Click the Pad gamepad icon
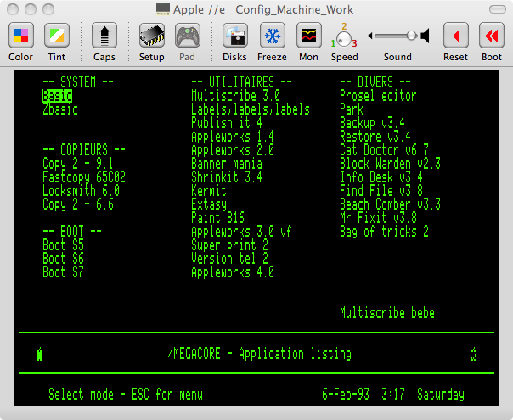The image size is (513, 420). 188,36
